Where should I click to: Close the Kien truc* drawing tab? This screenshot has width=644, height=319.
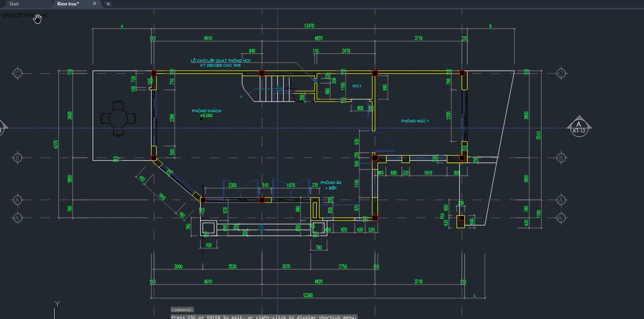point(94,4)
